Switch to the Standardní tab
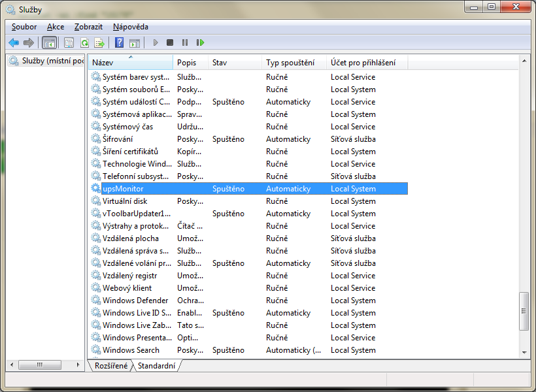The image size is (536, 392). (156, 366)
